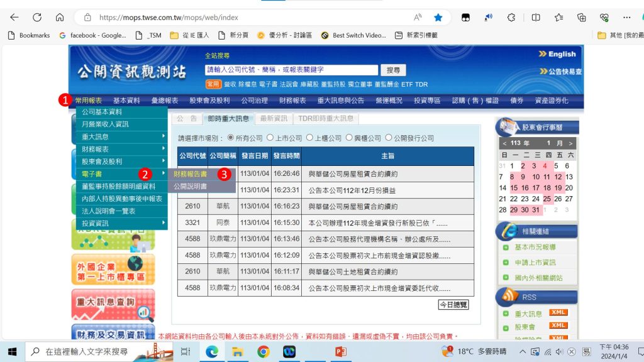Viewport: 644px width, 362px height.
Task: Reload the current page
Action: tap(37, 17)
